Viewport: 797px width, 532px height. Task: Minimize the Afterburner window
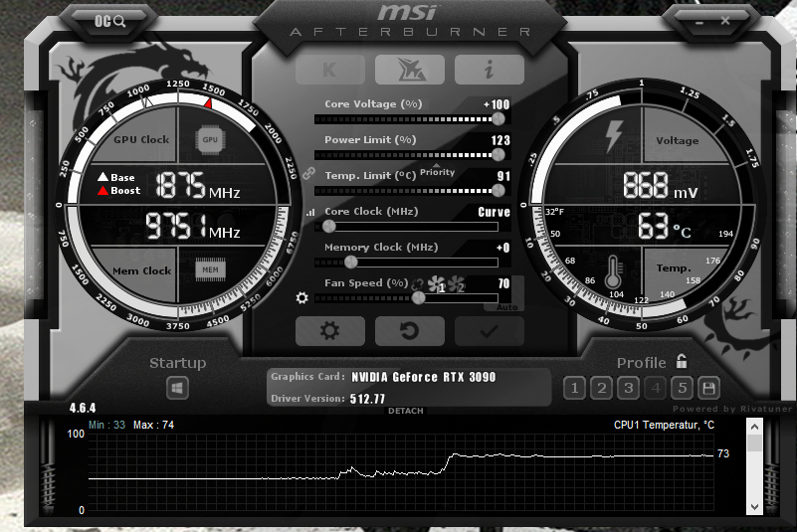(x=699, y=23)
